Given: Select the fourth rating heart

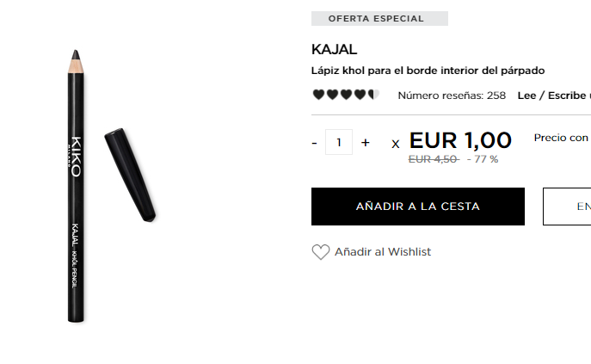Looking at the screenshot, I should [360, 95].
